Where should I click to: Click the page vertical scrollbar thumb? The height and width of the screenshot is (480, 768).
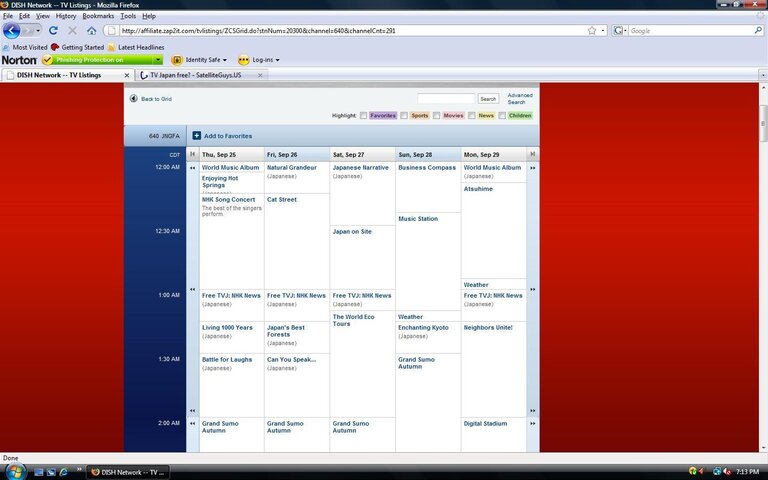click(x=763, y=123)
